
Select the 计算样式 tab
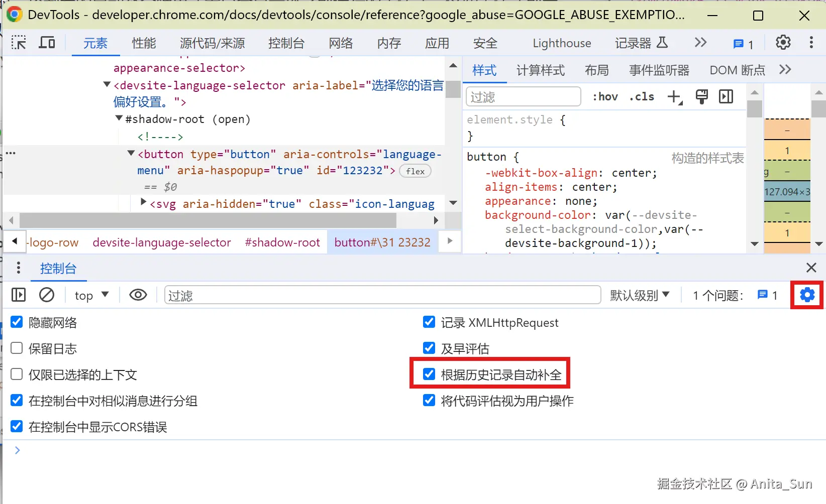541,70
